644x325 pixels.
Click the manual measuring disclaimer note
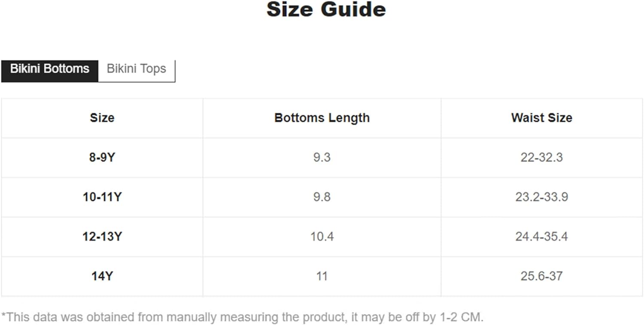coord(243,318)
